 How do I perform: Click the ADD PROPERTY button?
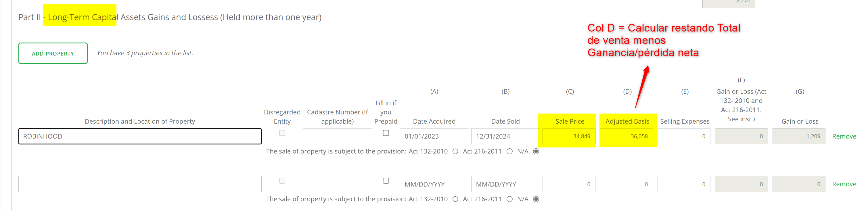coord(53,53)
